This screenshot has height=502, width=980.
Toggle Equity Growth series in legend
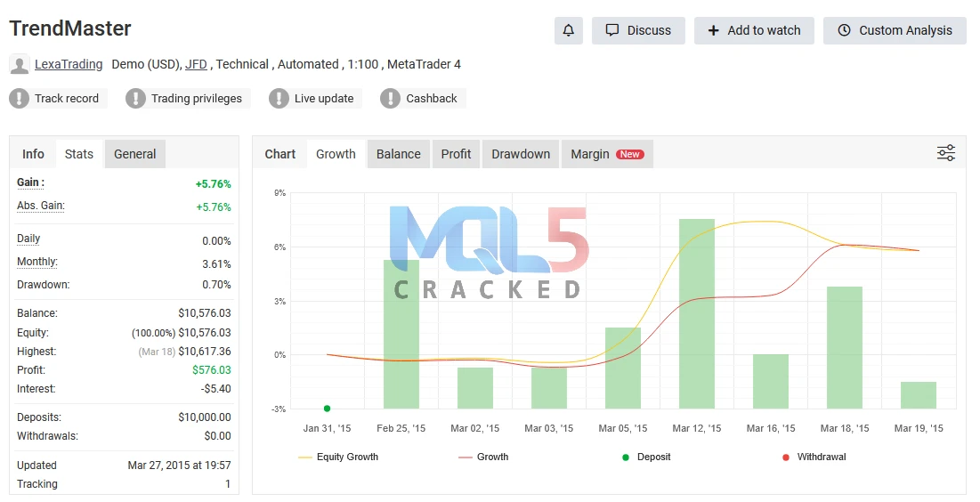pyautogui.click(x=338, y=457)
